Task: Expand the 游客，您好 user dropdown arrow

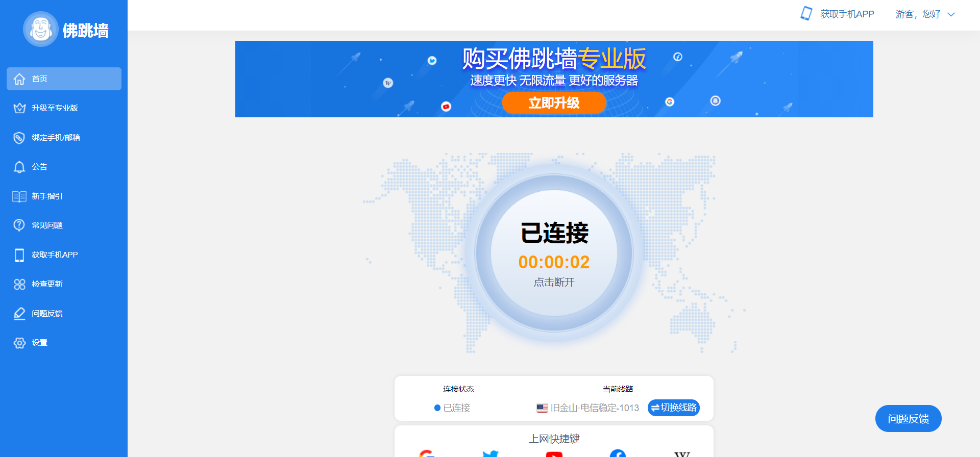Action: pyautogui.click(x=951, y=14)
